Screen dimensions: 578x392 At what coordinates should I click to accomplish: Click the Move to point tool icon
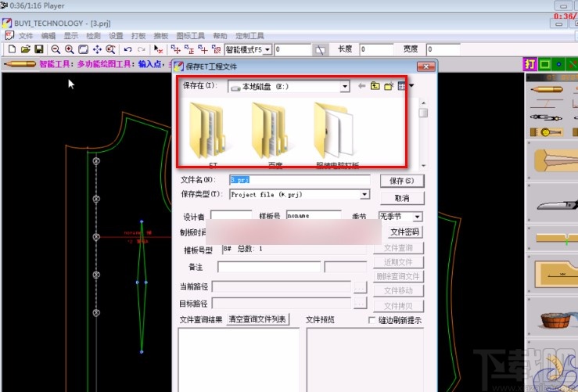[x=203, y=49]
